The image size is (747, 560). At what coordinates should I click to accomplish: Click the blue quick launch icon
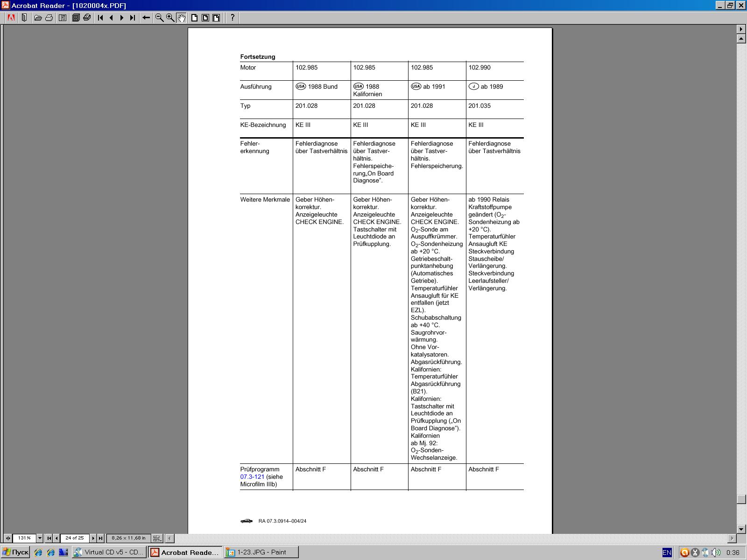click(x=63, y=552)
